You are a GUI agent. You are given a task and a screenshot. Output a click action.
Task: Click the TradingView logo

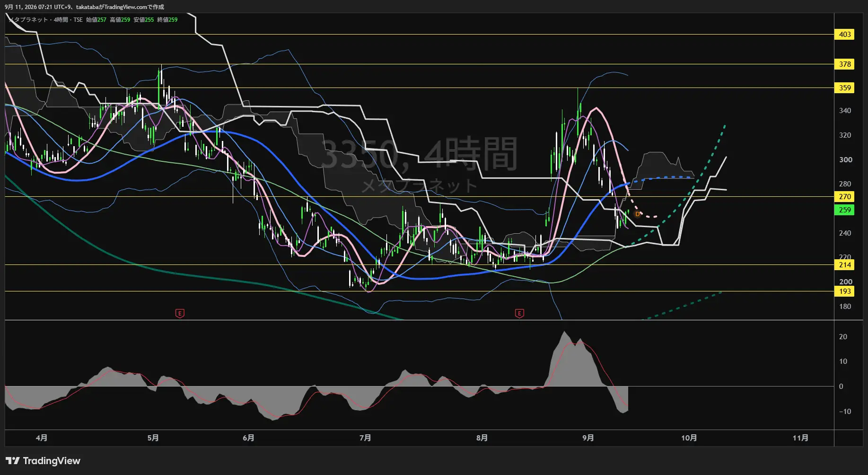coord(43,461)
